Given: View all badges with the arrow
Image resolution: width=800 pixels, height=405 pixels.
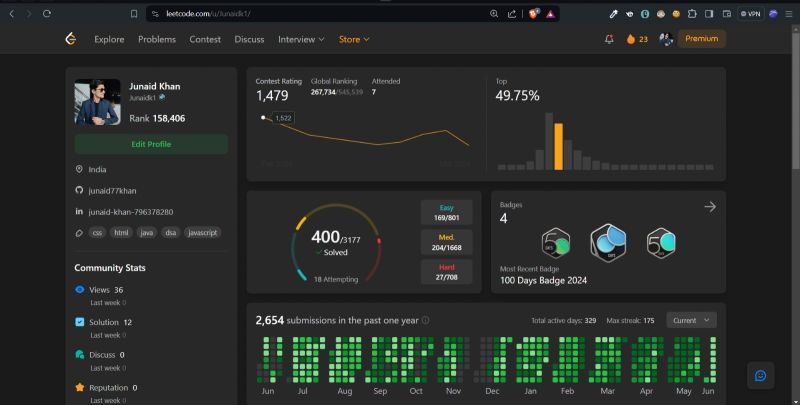Looking at the screenshot, I should (710, 207).
